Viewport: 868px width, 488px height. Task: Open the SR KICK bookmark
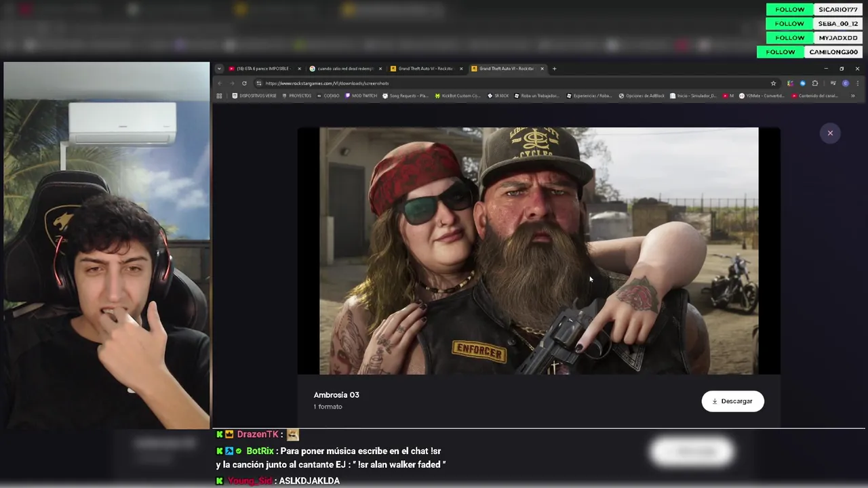(x=498, y=96)
